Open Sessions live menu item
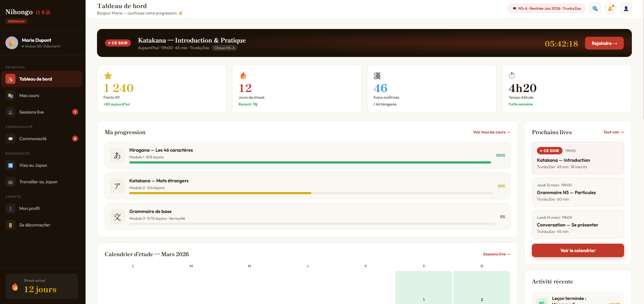Viewport: 644px width, 304px height. [x=42, y=112]
